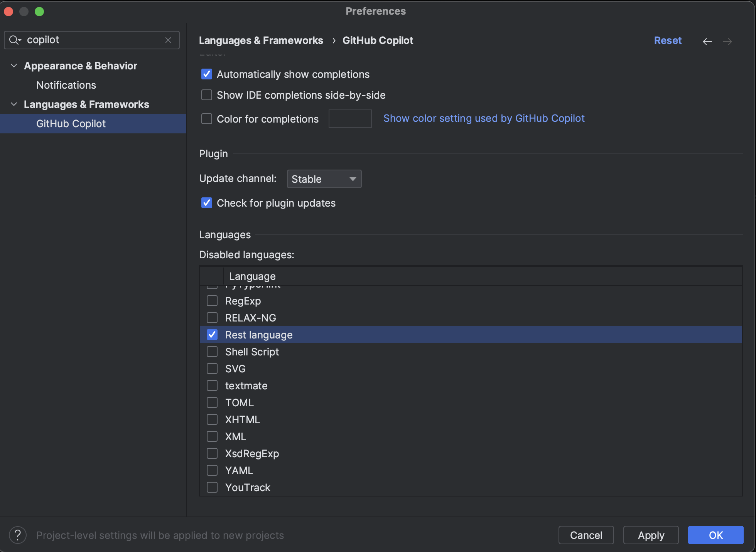Enable Show IDE completions side-by-side

click(206, 95)
